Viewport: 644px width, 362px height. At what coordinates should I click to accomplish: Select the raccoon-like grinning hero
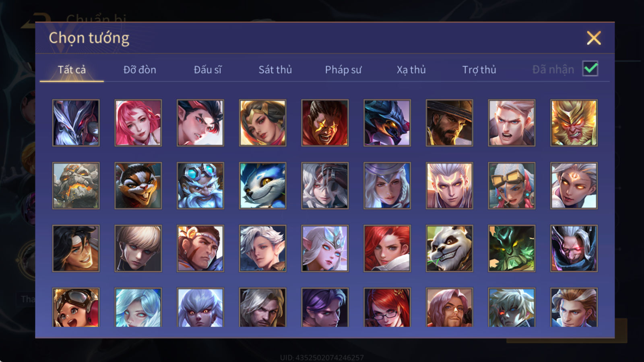coord(138,185)
